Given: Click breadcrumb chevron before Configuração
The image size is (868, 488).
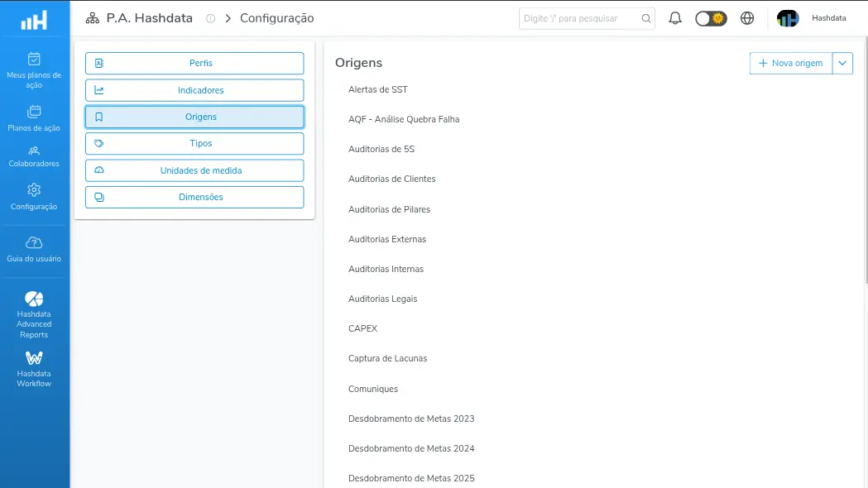Looking at the screenshot, I should click(228, 18).
